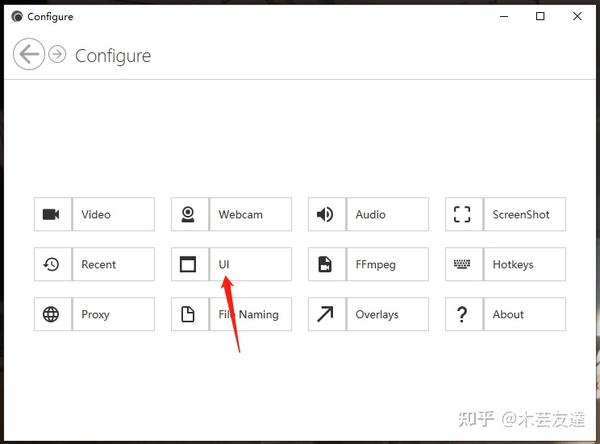The width and height of the screenshot is (600, 444).
Task: Click the UI window icon
Action: (x=188, y=264)
